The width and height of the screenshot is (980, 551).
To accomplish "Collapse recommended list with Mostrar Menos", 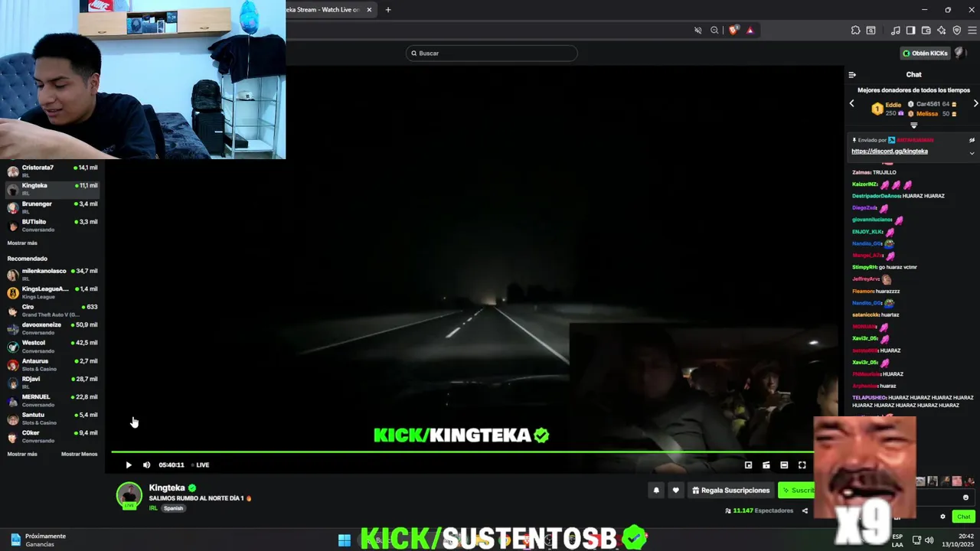I will pos(79,454).
